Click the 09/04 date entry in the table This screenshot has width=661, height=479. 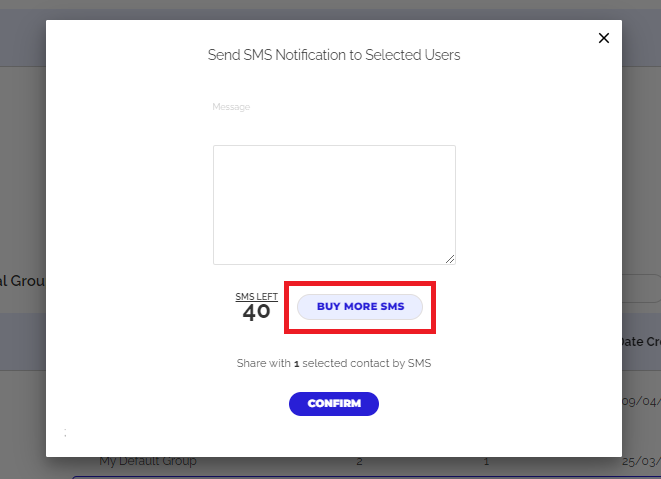click(641, 402)
